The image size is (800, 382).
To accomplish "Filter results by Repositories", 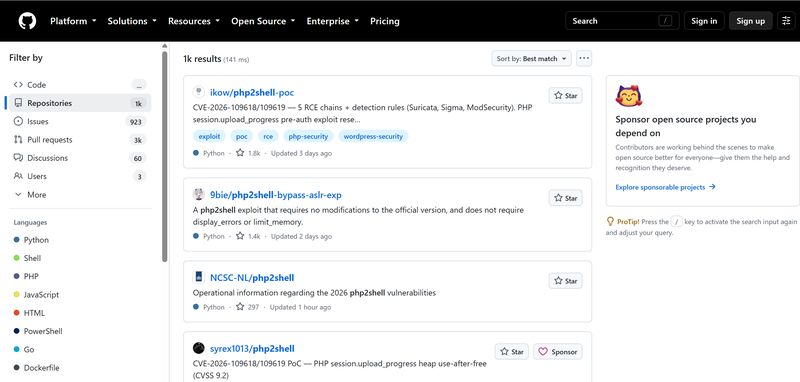I will pyautogui.click(x=80, y=103).
